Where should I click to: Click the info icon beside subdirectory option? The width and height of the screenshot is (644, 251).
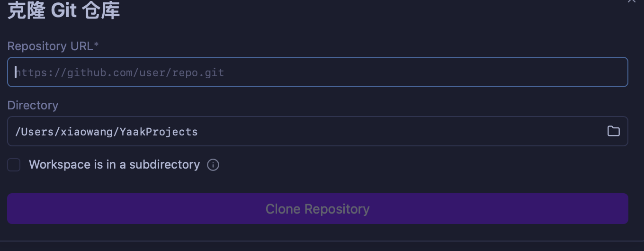click(213, 165)
